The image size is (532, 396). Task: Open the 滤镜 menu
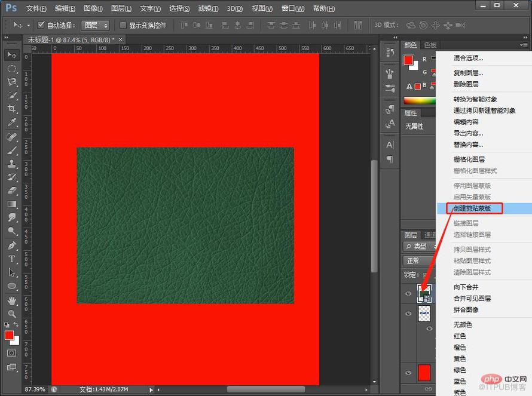point(208,8)
